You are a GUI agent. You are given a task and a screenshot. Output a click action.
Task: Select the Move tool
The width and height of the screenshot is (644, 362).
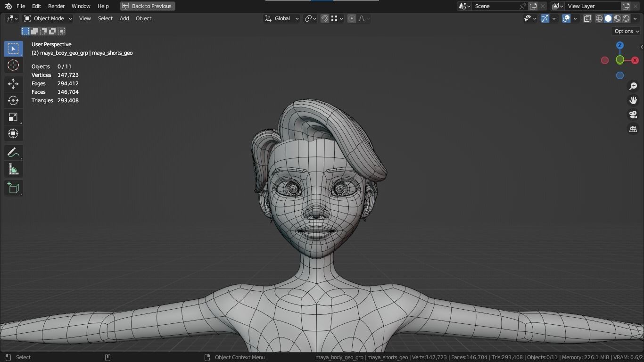click(13, 84)
